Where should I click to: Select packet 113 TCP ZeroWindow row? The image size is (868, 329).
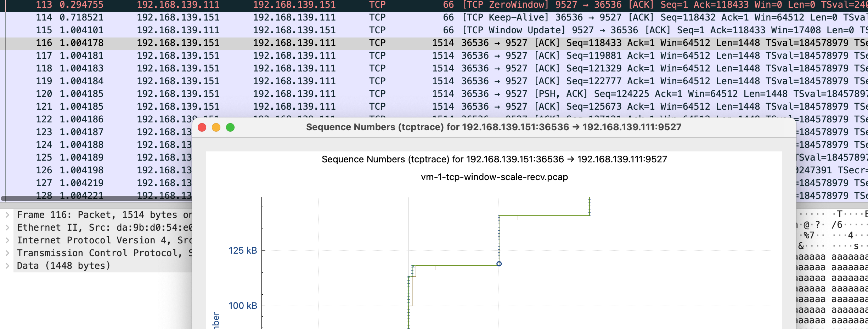[283, 5]
